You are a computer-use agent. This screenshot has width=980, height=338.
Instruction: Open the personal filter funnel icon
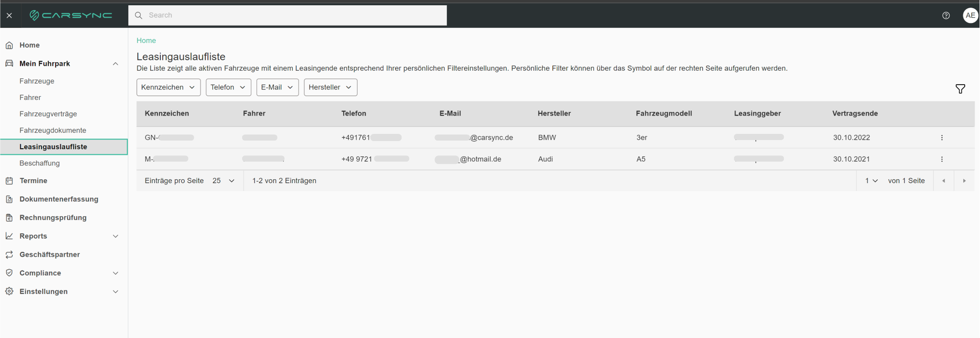point(960,89)
